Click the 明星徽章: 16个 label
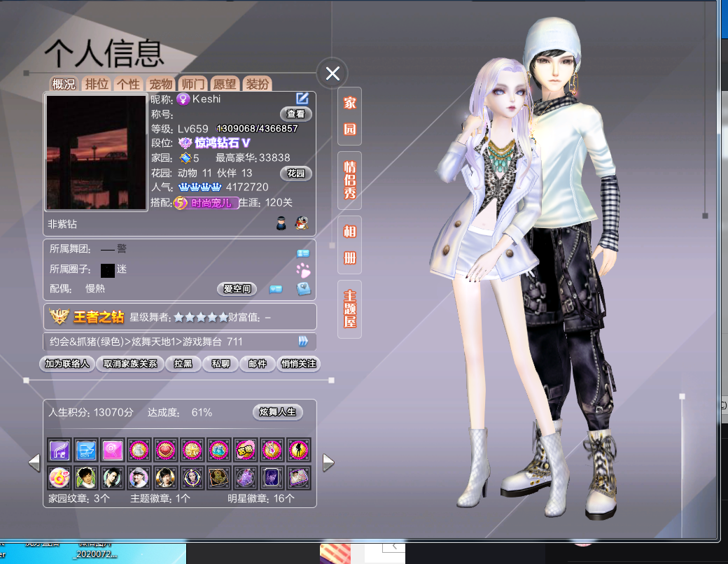Viewport: 728px width, 564px height. point(261,498)
